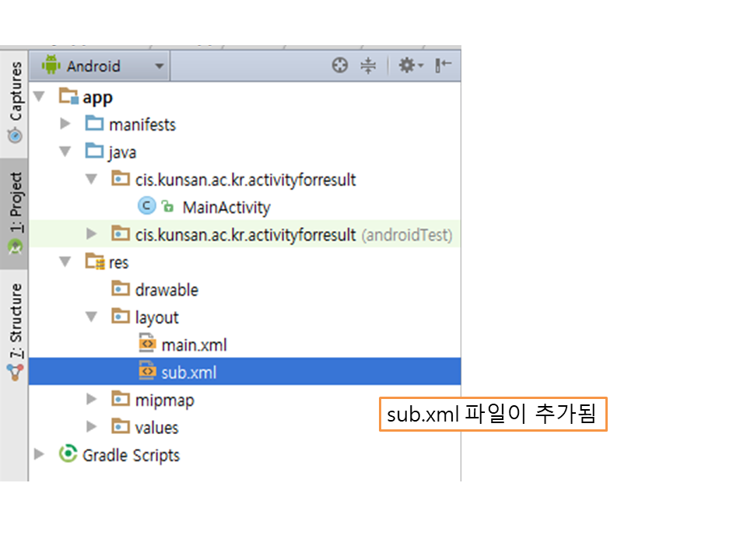Collapse the layout folder arrow

tap(92, 317)
